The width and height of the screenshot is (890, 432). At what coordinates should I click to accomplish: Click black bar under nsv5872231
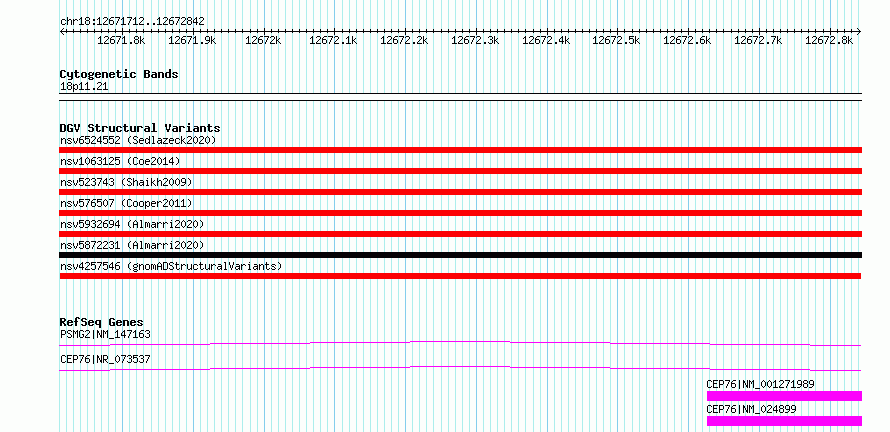click(461, 255)
